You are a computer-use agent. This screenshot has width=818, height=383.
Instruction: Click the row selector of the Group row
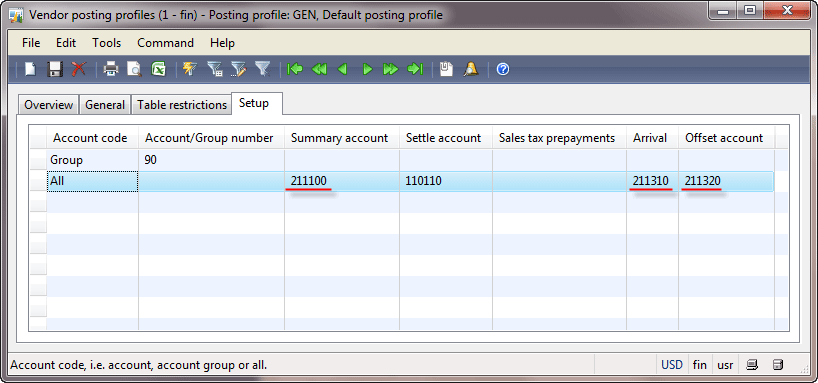click(x=38, y=160)
